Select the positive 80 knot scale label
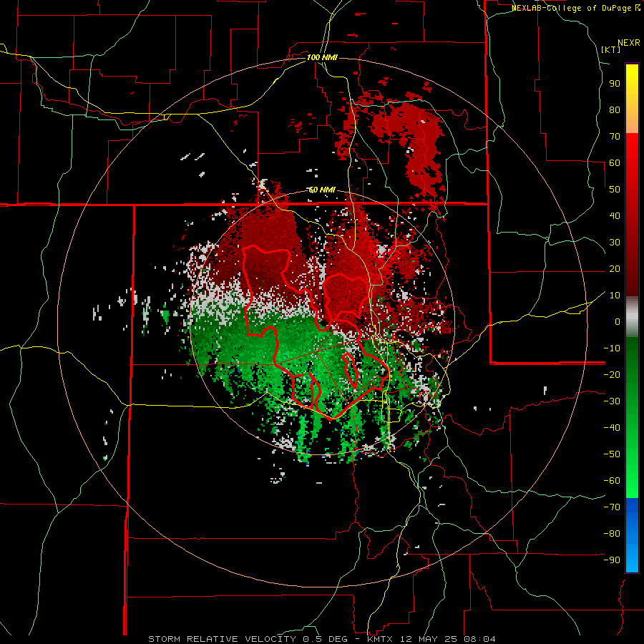The width and height of the screenshot is (644, 644). [x=615, y=109]
